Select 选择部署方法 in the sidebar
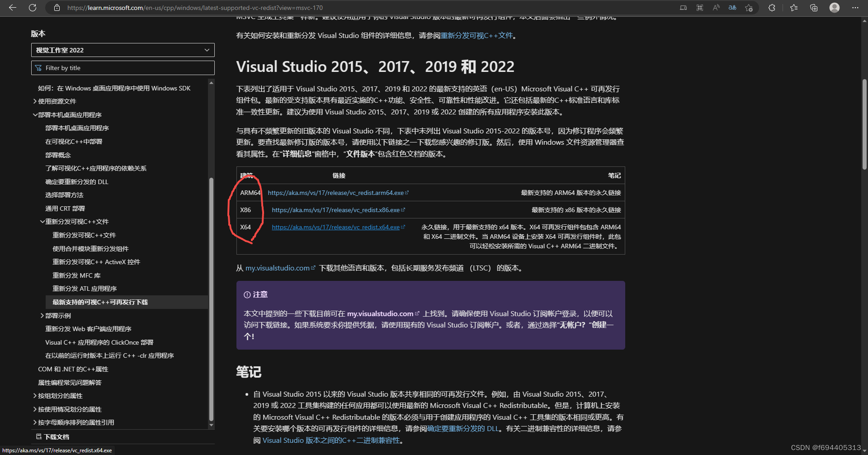 pos(64,195)
